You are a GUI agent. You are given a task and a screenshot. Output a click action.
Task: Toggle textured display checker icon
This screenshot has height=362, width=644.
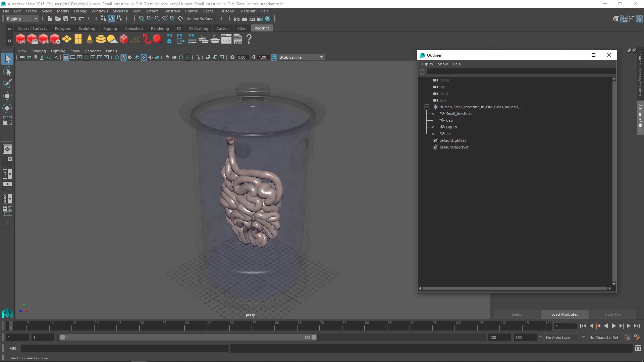[144, 57]
